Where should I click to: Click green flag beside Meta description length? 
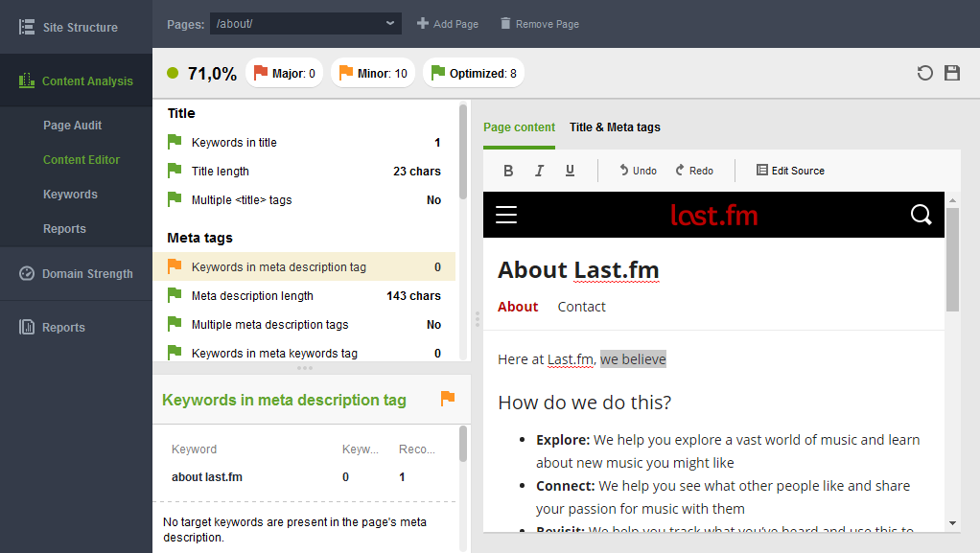pos(175,295)
